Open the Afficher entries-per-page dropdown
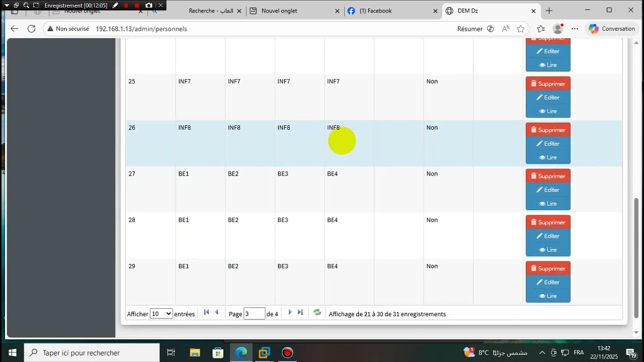Image resolution: width=644 pixels, height=362 pixels. coord(161,314)
